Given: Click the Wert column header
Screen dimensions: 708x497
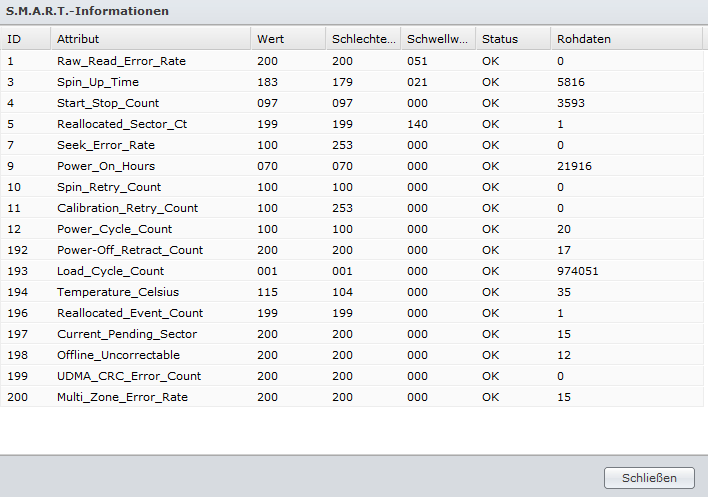Looking at the screenshot, I should click(289, 39).
